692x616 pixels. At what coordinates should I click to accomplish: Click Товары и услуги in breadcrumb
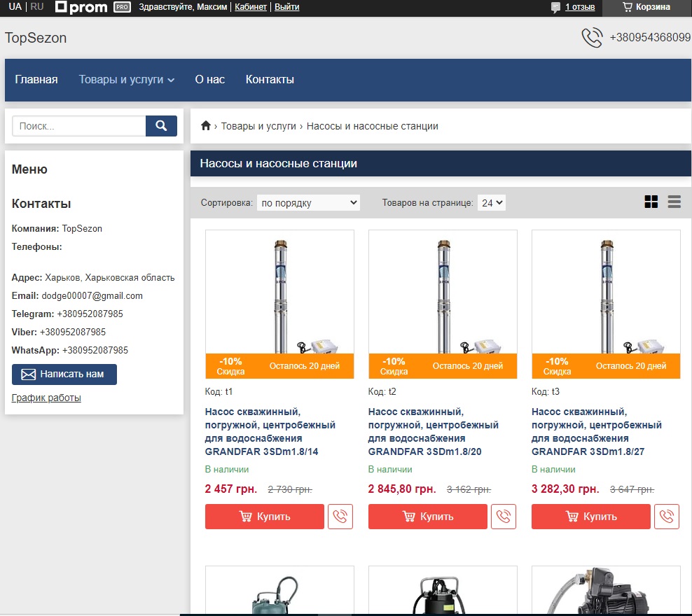(x=258, y=126)
